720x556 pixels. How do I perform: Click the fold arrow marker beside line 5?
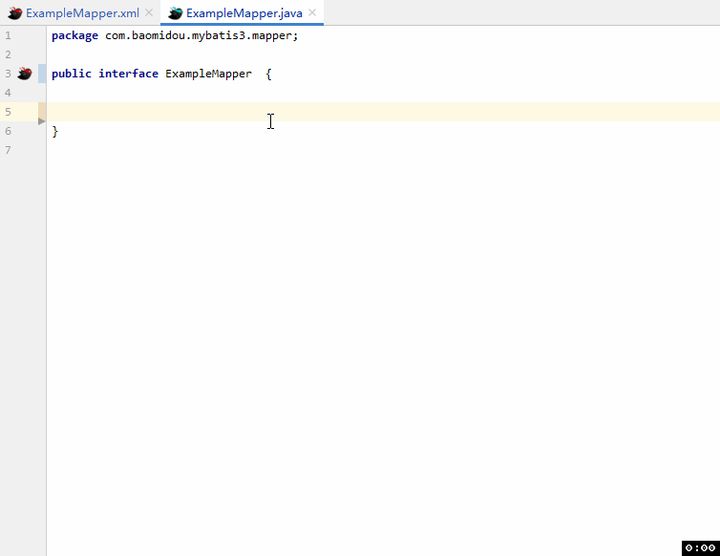point(41,121)
